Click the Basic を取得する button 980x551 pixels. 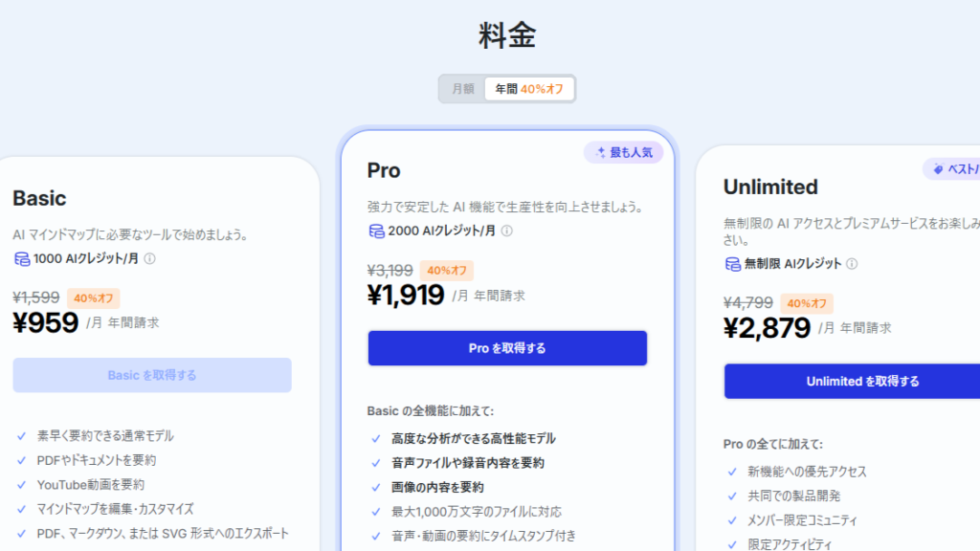point(152,375)
